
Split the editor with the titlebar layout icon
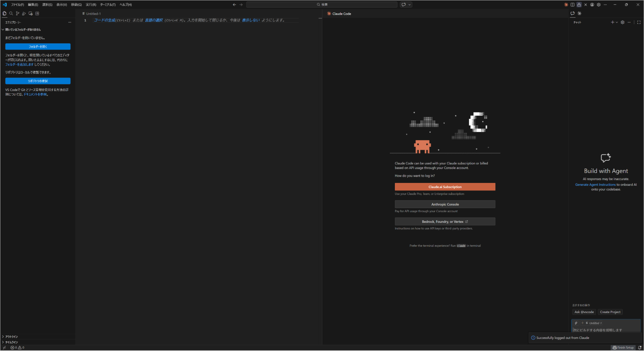pos(572,5)
